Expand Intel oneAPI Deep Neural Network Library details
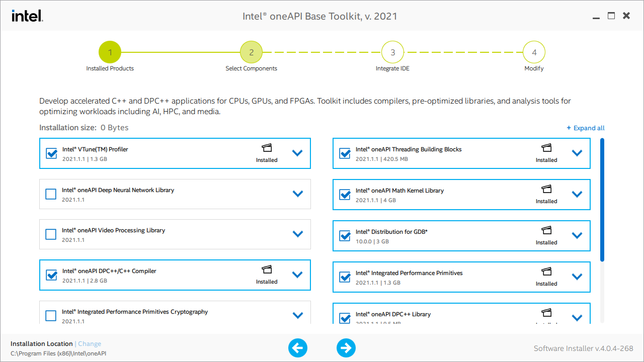 tap(297, 194)
